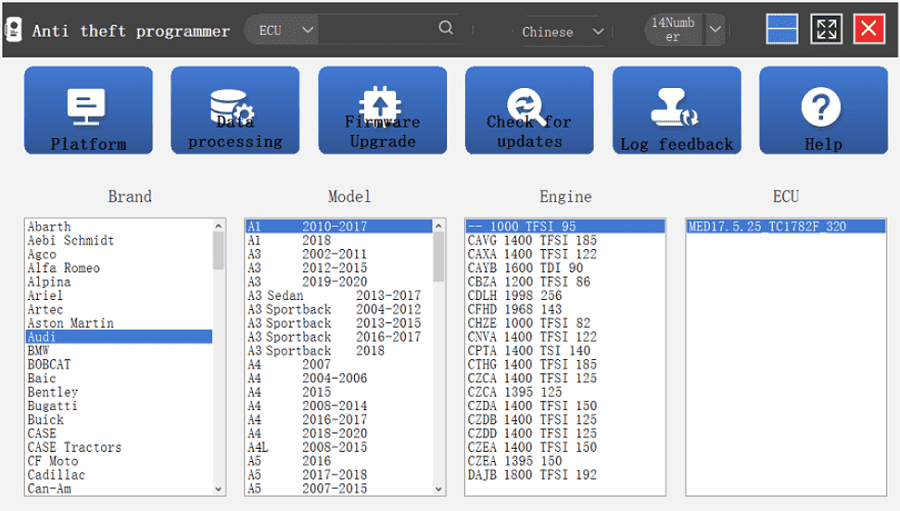Select Buick in Brand list
Viewport: 900px width, 511px height.
point(119,420)
